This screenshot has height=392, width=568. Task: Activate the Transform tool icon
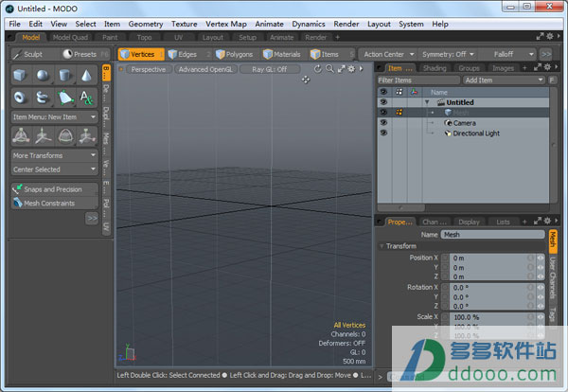coord(21,135)
